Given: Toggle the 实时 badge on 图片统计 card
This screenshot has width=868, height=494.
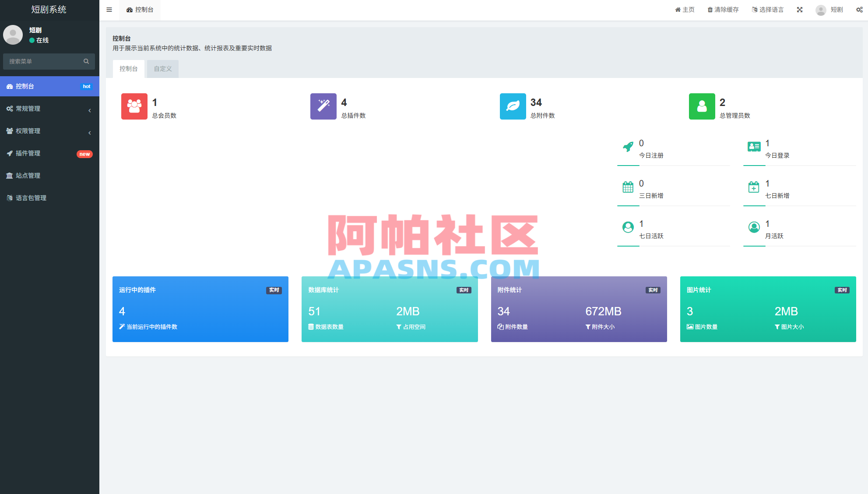Looking at the screenshot, I should 842,290.
